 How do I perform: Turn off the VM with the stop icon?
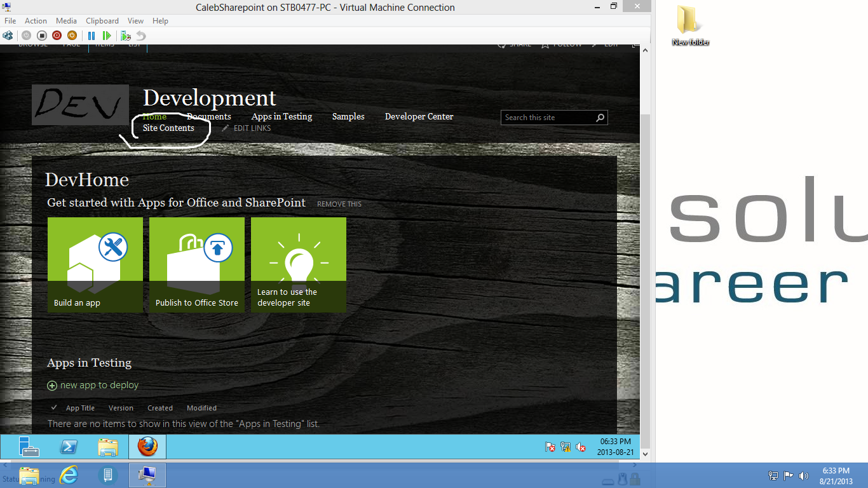(x=41, y=36)
